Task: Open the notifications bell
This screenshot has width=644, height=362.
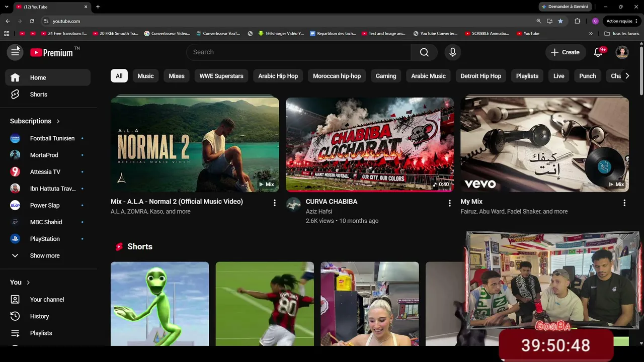Action: [x=598, y=52]
